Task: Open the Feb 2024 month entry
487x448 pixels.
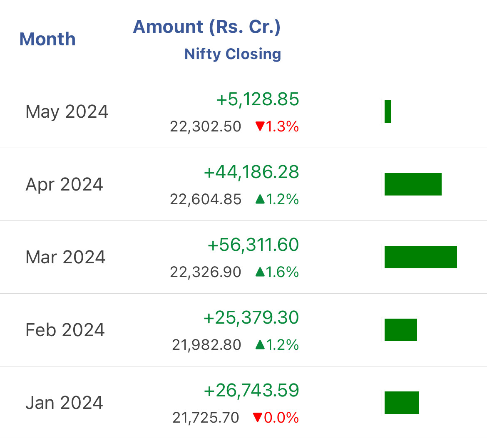Action: coord(65,330)
